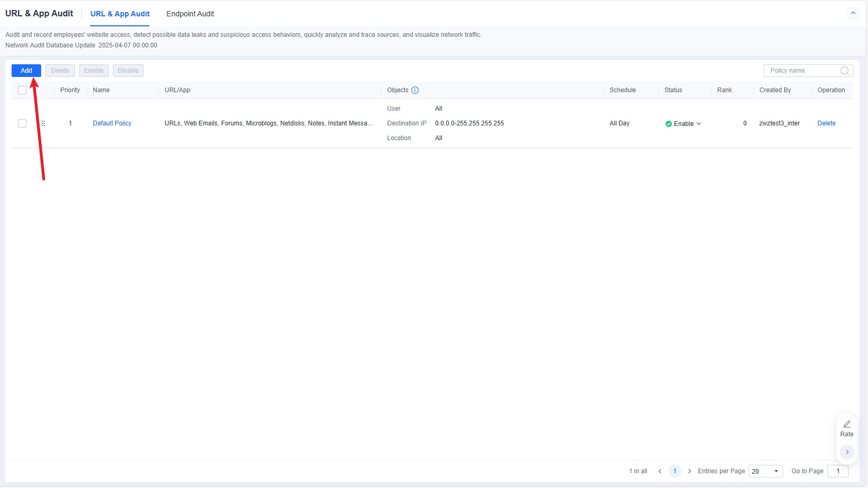Screen dimensions: 868x488
Task: Click the Rate pencil icon
Action: click(847, 424)
